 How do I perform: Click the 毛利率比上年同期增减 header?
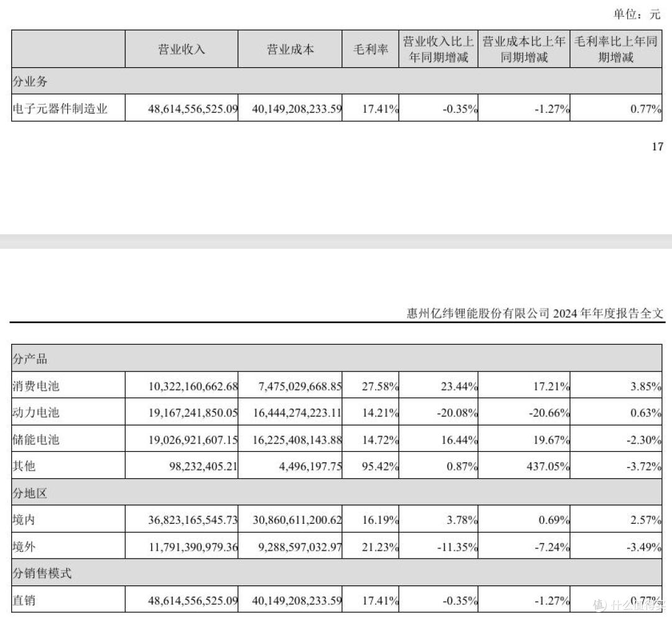click(x=616, y=49)
